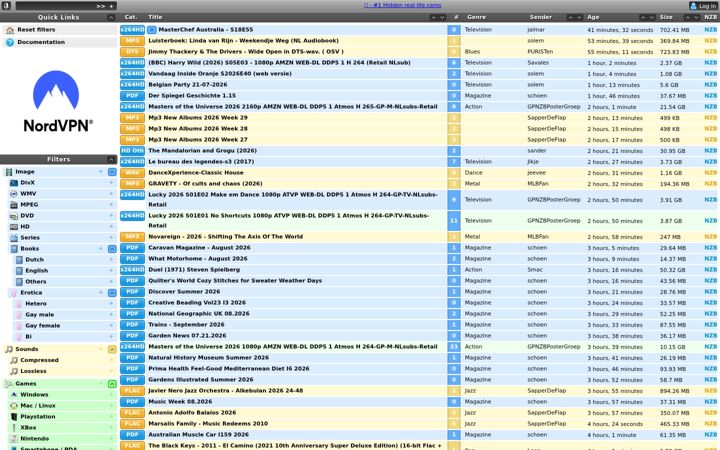Image resolution: width=720 pixels, height=450 pixels.
Task: Select the WMV filter icon
Action: point(14,194)
